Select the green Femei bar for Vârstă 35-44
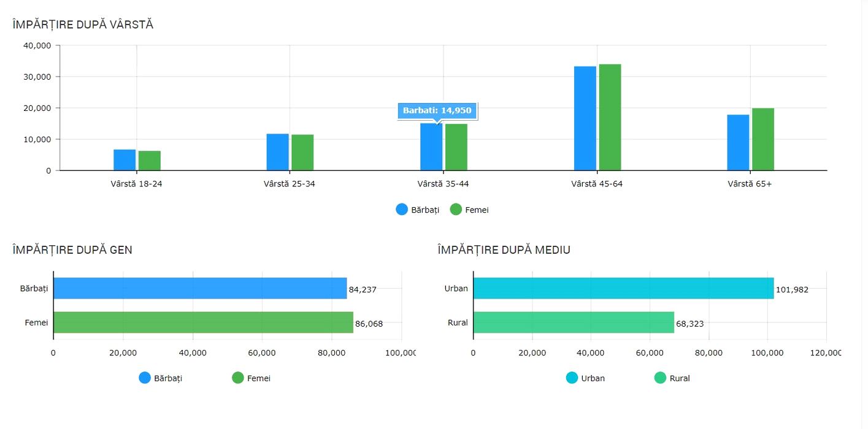The width and height of the screenshot is (868, 429). [456, 147]
